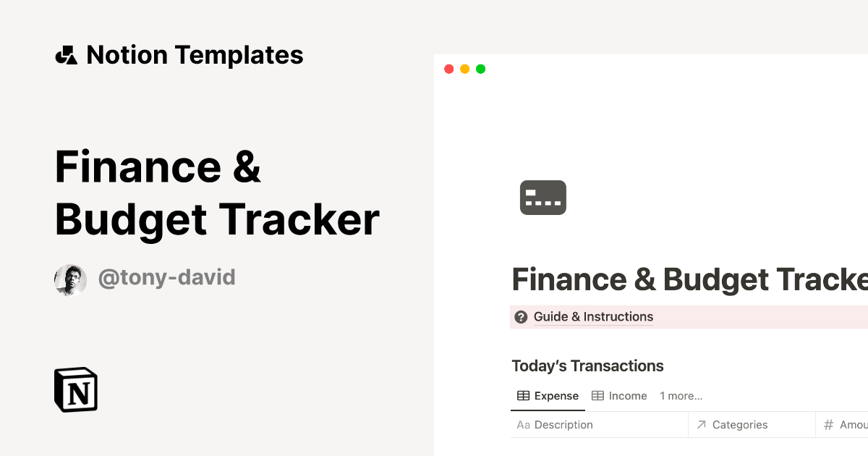
Task: Open the Guide & Instructions link
Action: (593, 317)
